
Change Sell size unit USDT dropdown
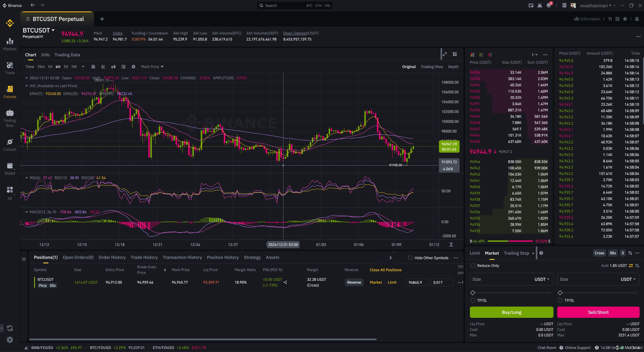(x=628, y=279)
